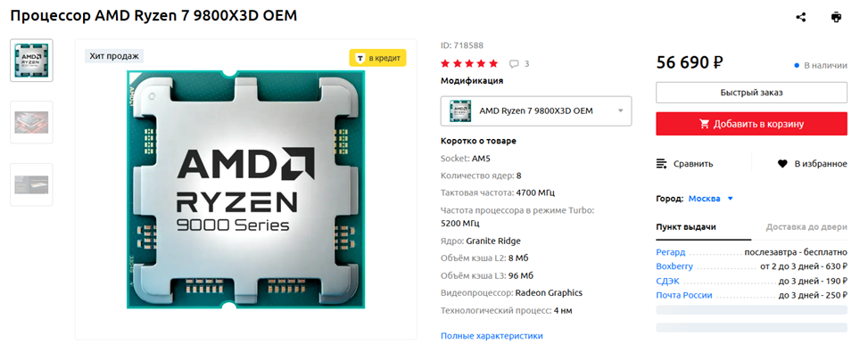Click the print page icon
This screenshot has width=868, height=360.
pyautogui.click(x=836, y=17)
